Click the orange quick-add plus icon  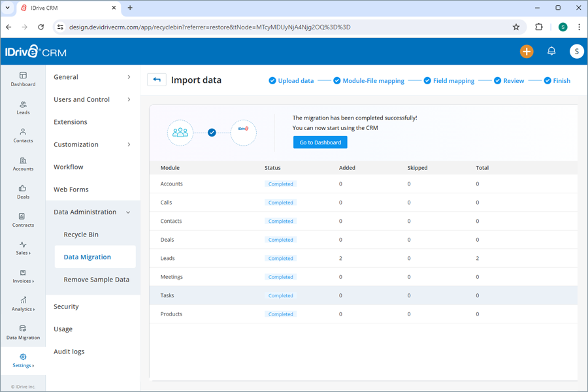click(527, 50)
